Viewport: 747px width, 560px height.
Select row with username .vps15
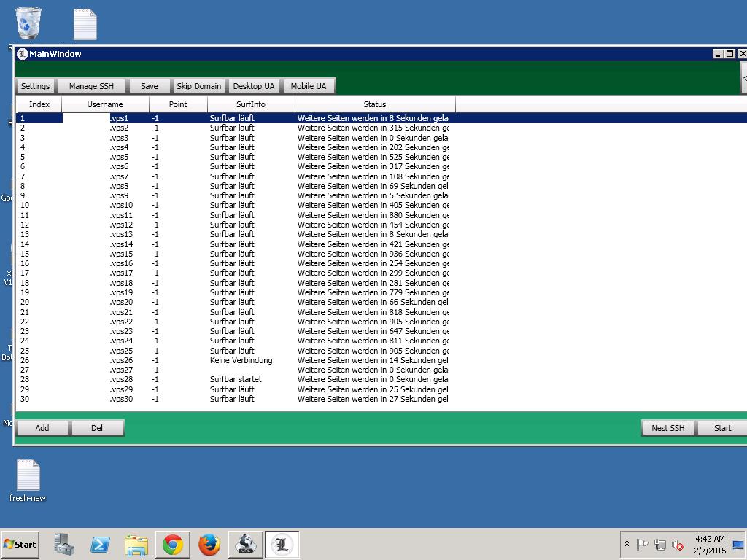click(381, 254)
